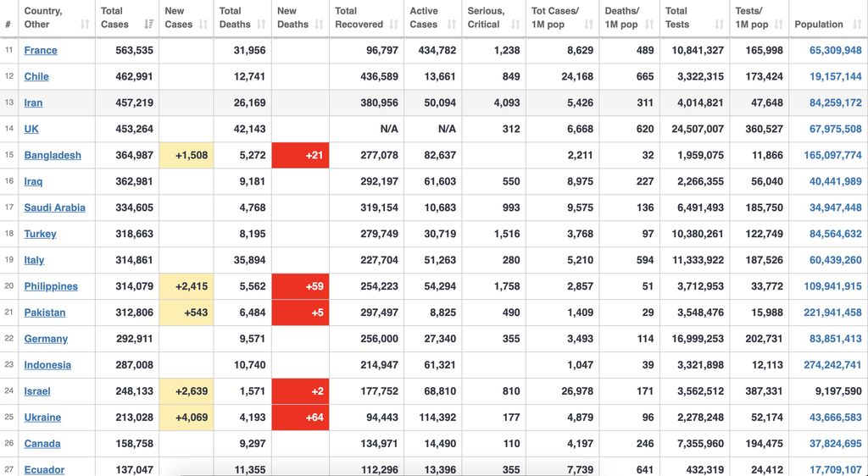This screenshot has height=476, width=868.
Task: Open the Ecuador country link
Action: pos(44,470)
